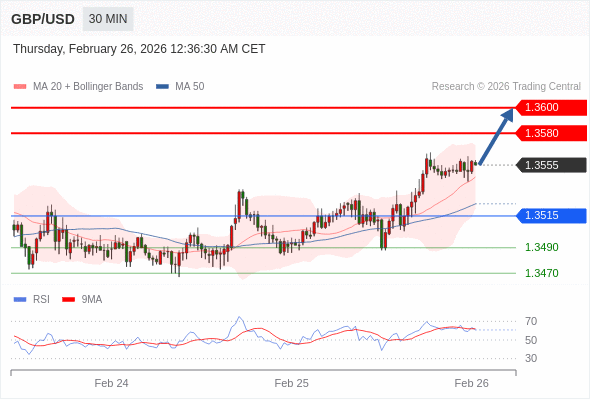Click the GBP/USD pair title
The width and height of the screenshot is (590, 400).
(43, 19)
